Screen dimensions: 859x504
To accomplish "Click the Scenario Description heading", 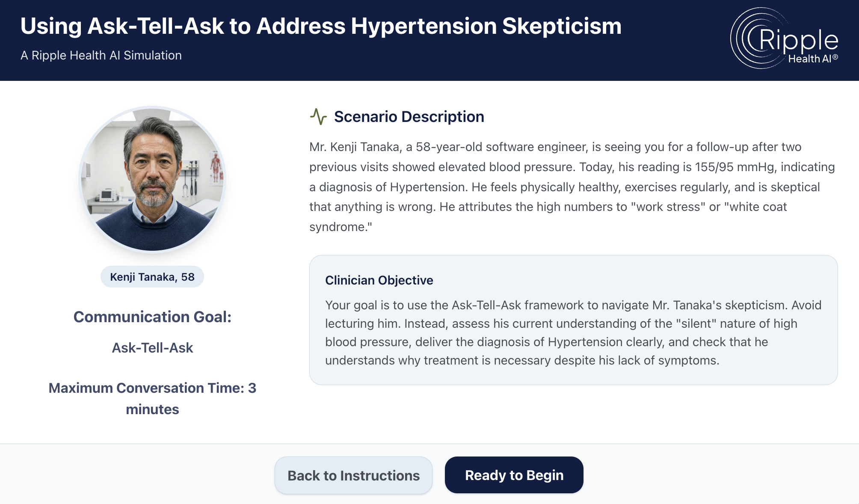I will tap(409, 116).
